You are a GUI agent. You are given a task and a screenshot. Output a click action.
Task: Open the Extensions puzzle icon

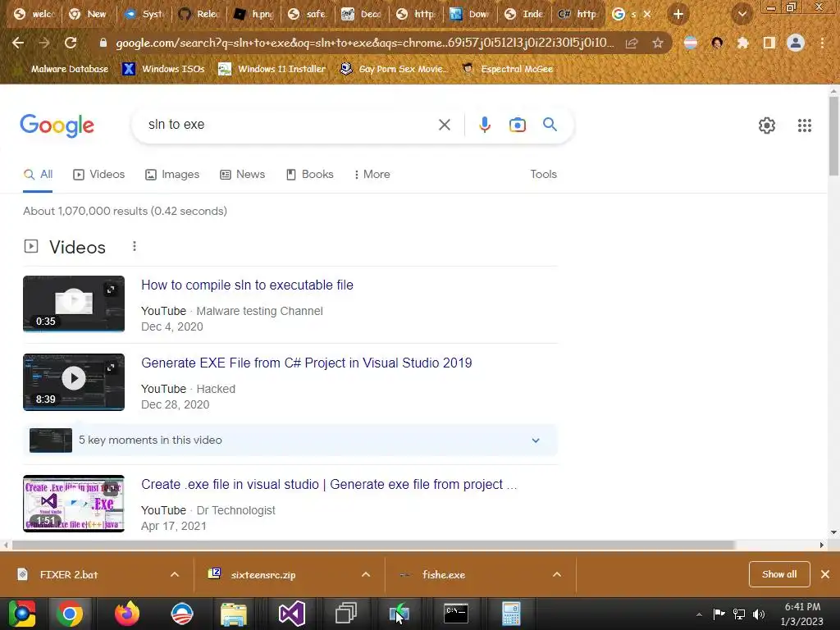click(742, 43)
